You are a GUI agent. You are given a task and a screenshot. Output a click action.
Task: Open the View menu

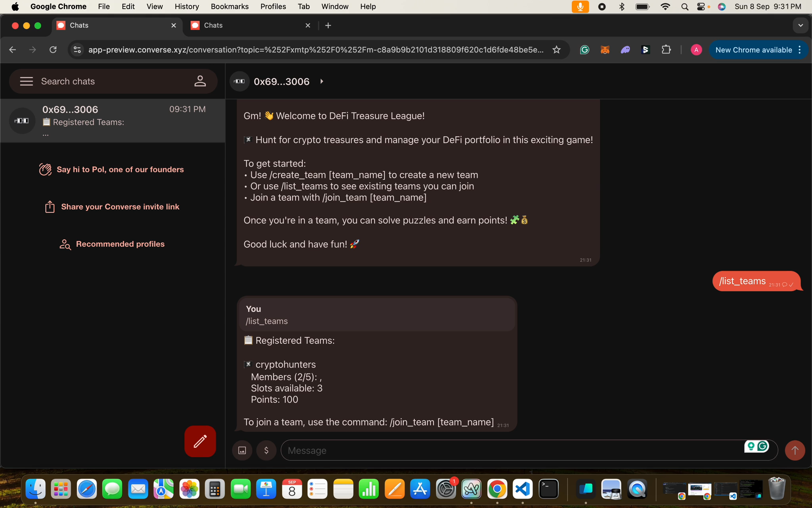point(155,7)
